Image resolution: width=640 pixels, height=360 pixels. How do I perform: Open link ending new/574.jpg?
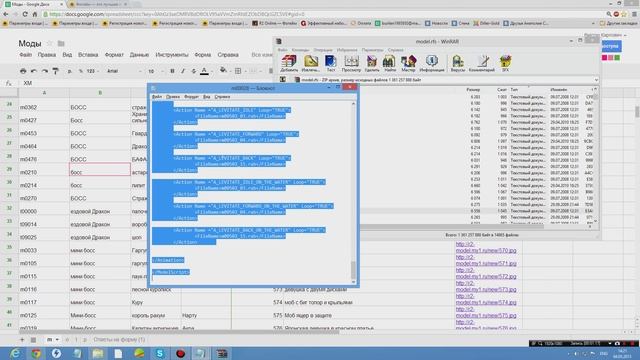tap(486, 299)
